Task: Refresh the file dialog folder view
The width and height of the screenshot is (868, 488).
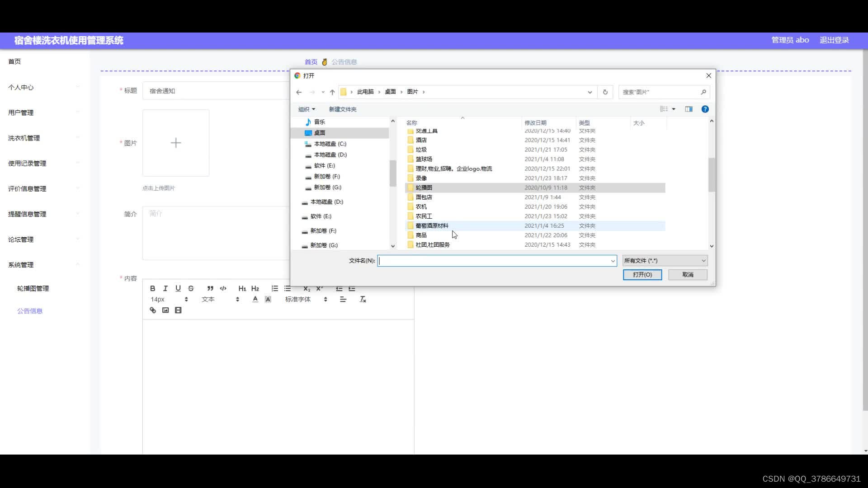Action: pos(605,92)
